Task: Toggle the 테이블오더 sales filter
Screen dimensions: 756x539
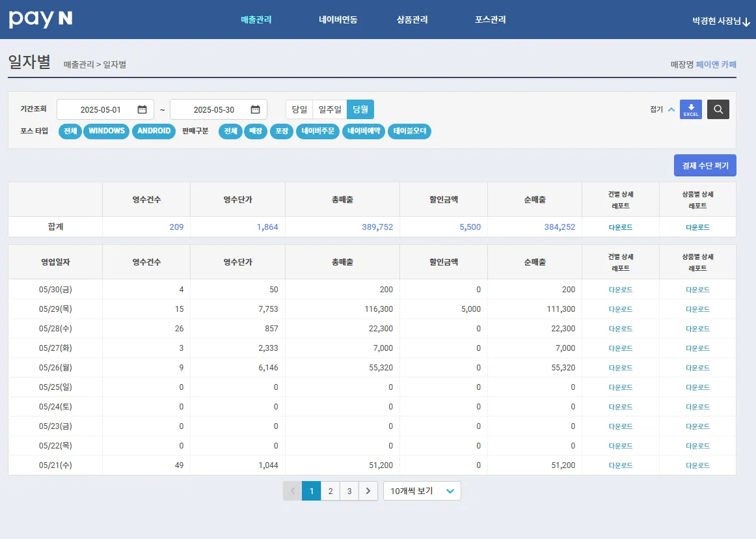Action: click(x=409, y=131)
